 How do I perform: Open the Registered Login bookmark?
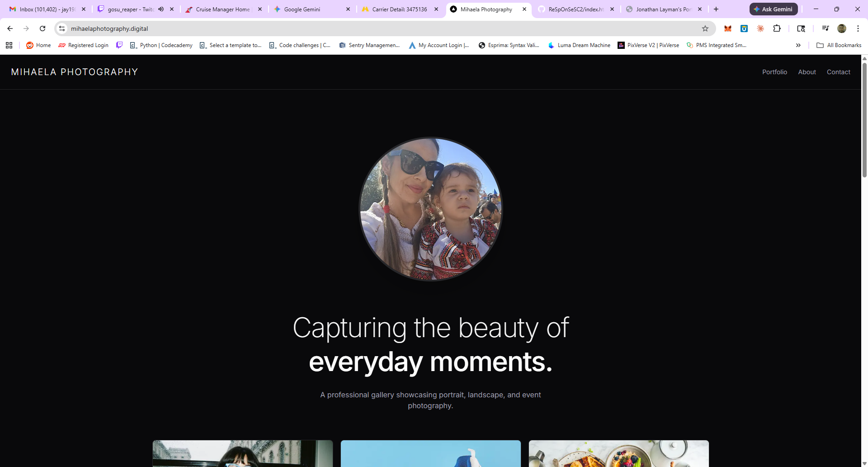point(83,45)
